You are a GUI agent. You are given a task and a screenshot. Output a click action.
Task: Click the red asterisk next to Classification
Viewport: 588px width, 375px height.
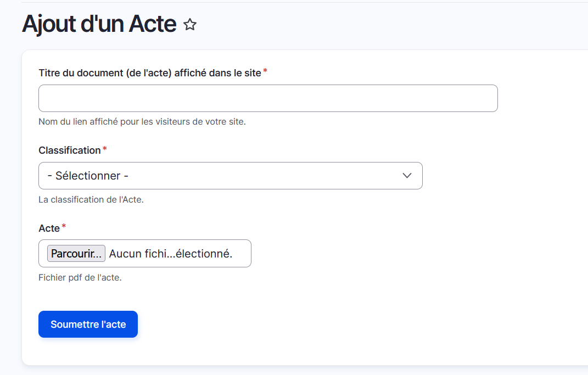(x=105, y=149)
